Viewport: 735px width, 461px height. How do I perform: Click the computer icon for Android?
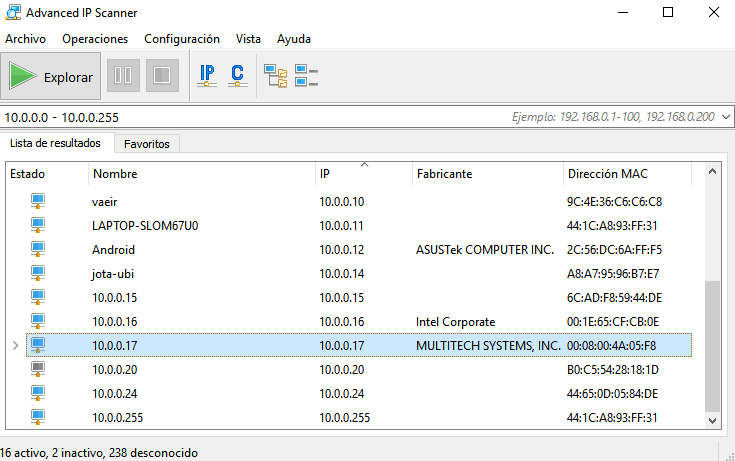pos(38,249)
